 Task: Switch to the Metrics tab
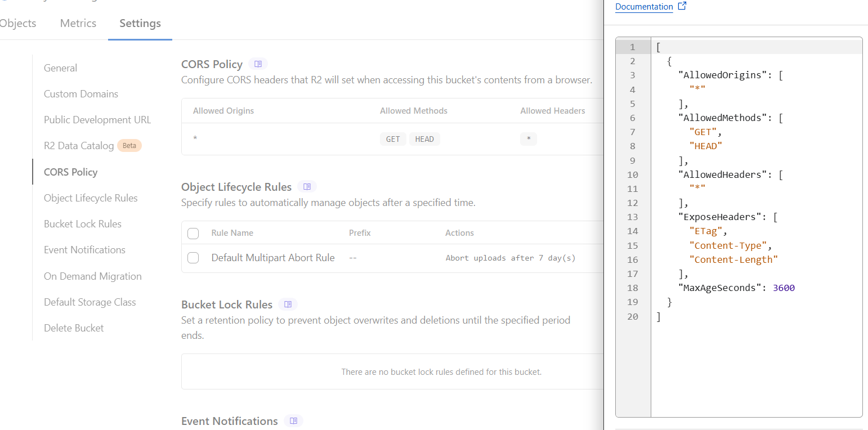78,23
